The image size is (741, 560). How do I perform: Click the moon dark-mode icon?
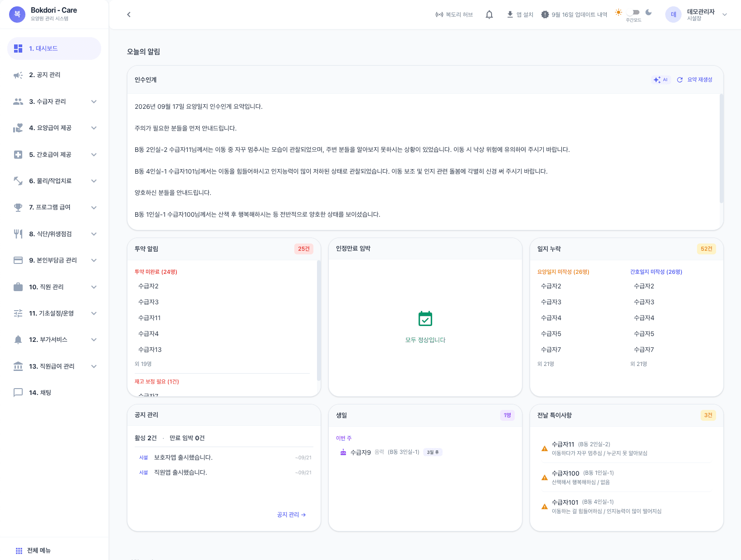pyautogui.click(x=648, y=12)
